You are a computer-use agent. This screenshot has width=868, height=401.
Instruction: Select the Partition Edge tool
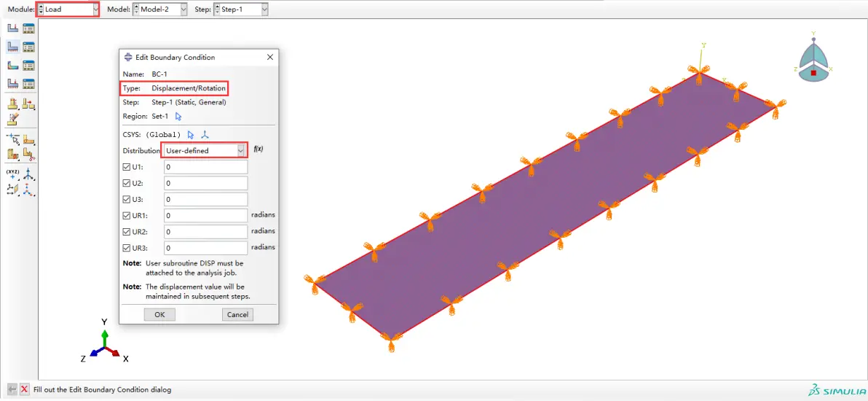[x=12, y=104]
